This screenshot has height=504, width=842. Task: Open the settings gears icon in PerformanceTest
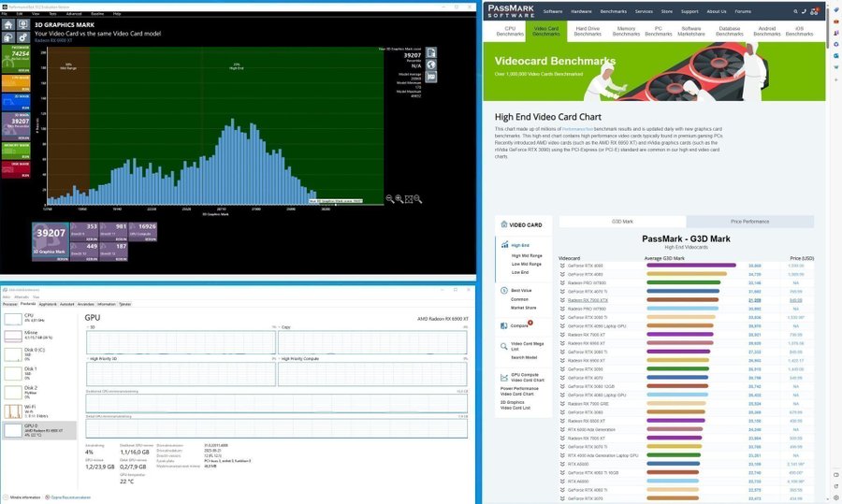[x=22, y=36]
